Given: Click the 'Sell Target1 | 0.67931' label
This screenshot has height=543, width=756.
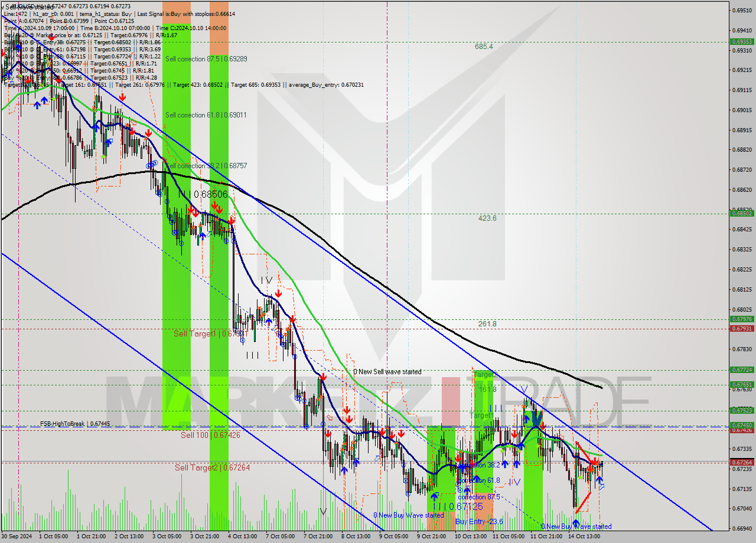Looking at the screenshot, I should pyautogui.click(x=210, y=333).
